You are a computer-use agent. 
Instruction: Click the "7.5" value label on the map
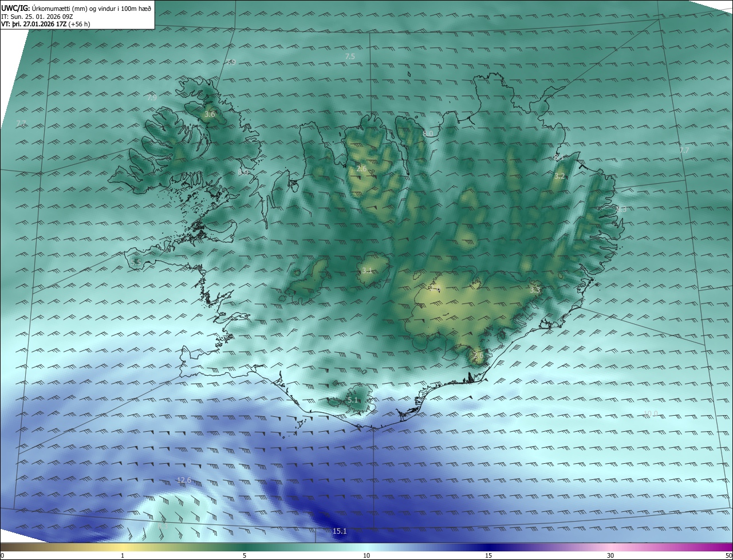(350, 56)
